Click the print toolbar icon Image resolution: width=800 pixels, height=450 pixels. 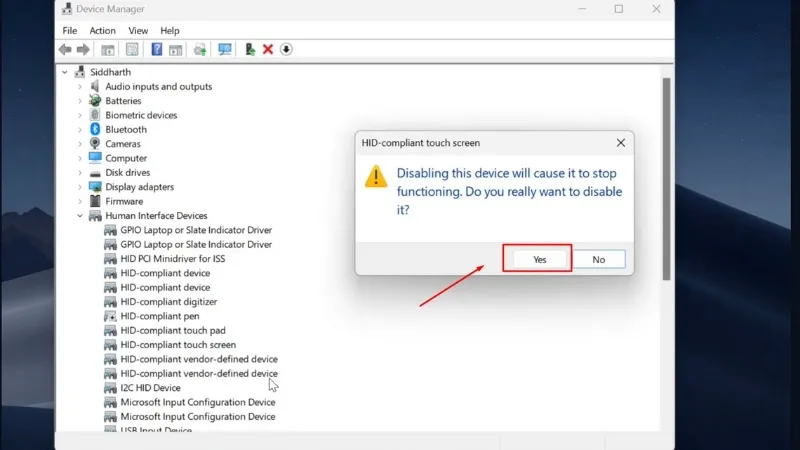pos(200,49)
